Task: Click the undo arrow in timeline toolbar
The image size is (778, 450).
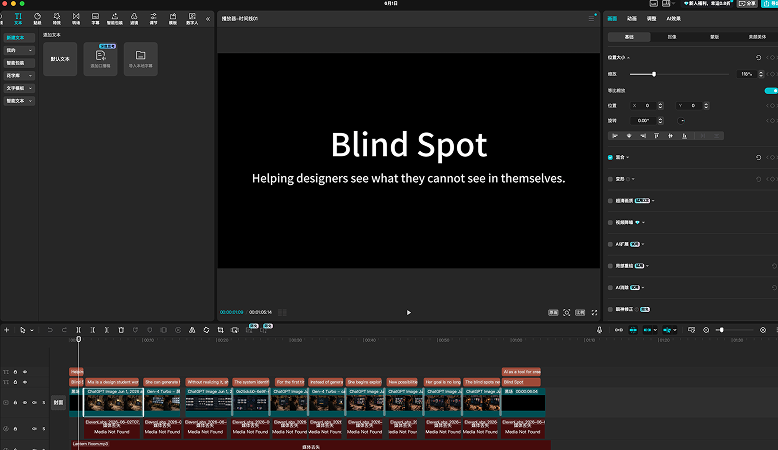Action: coord(50,330)
